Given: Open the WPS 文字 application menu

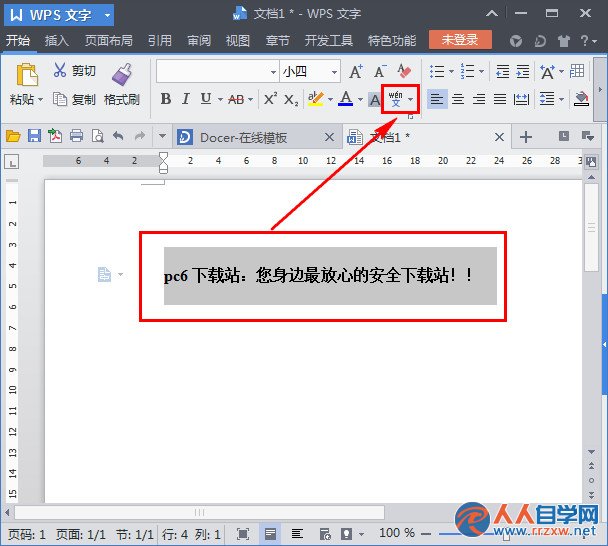Looking at the screenshot, I should pyautogui.click(x=59, y=15).
